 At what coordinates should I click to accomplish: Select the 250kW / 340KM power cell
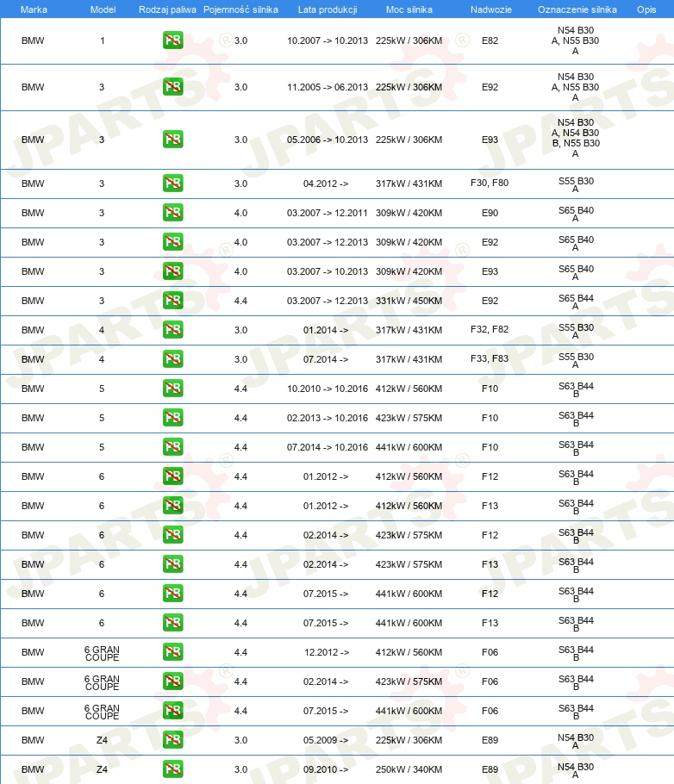409,769
